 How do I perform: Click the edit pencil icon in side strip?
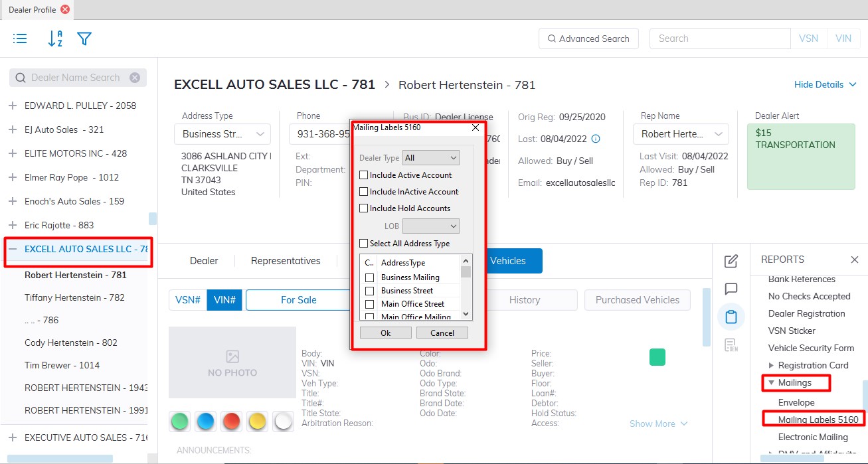pyautogui.click(x=731, y=261)
